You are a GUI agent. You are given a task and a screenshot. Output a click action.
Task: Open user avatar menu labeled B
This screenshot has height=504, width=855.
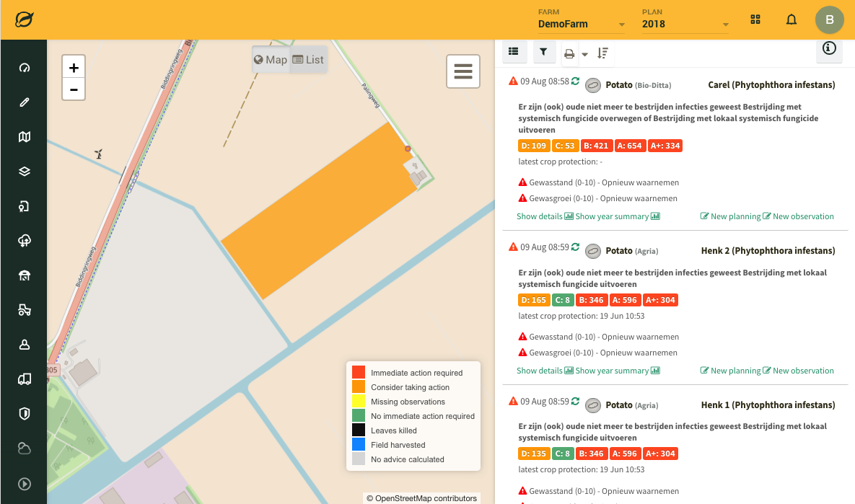tap(829, 19)
